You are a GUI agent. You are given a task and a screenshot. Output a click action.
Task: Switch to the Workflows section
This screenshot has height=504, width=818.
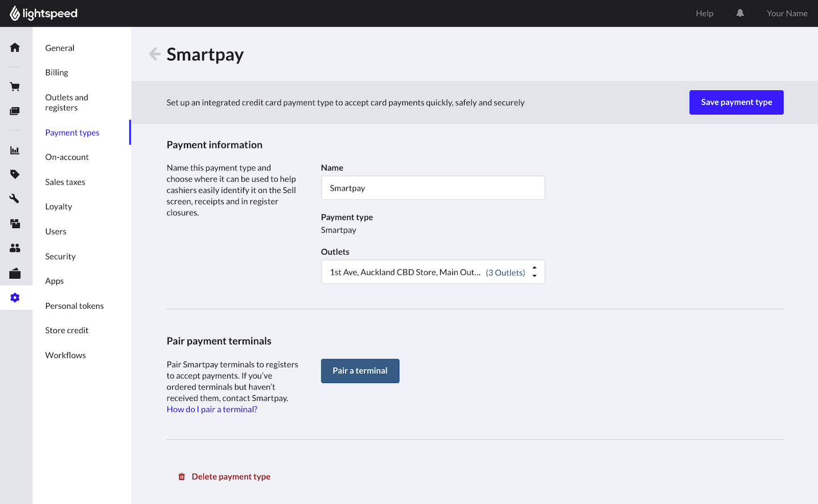65,355
